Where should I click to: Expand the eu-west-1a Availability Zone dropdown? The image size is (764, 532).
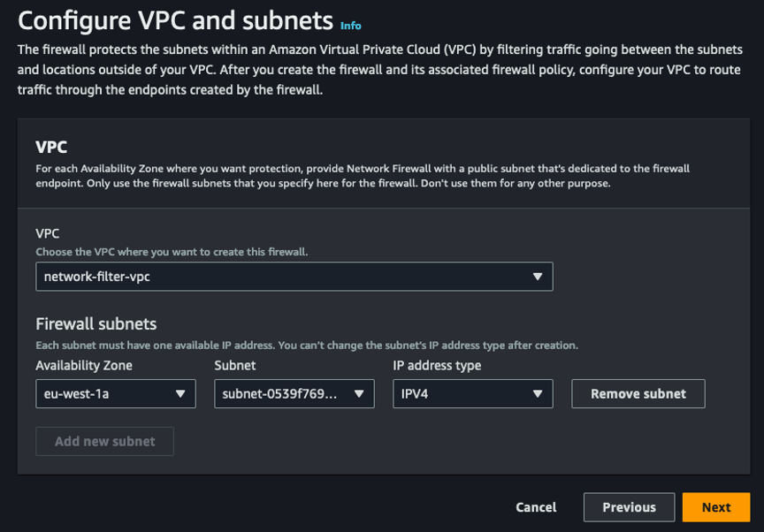tap(115, 393)
